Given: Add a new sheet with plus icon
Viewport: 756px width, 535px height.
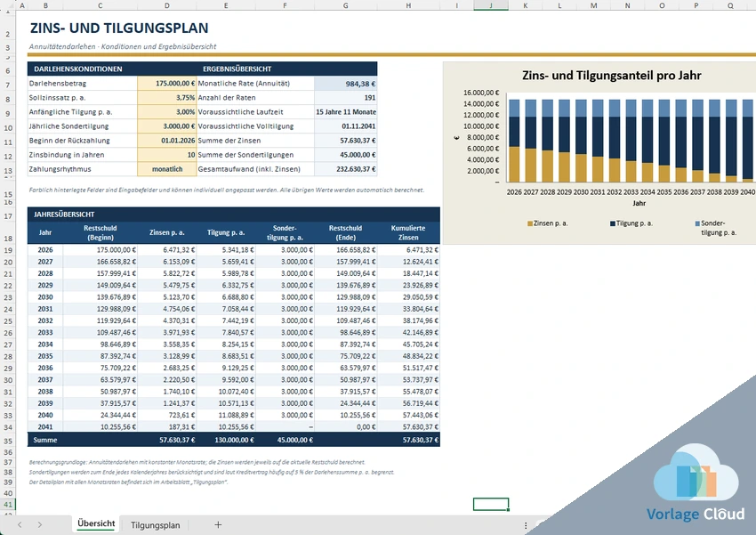Looking at the screenshot, I should pos(218,525).
